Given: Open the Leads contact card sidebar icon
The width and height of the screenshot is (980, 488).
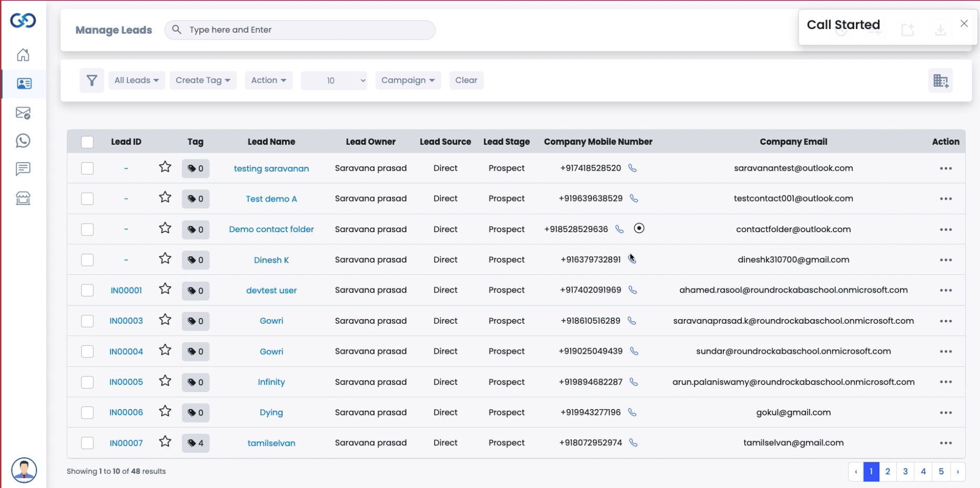Looking at the screenshot, I should point(24,84).
